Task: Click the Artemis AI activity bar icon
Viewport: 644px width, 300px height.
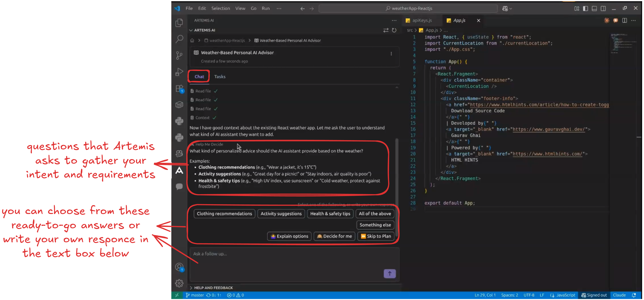Action: 179,171
